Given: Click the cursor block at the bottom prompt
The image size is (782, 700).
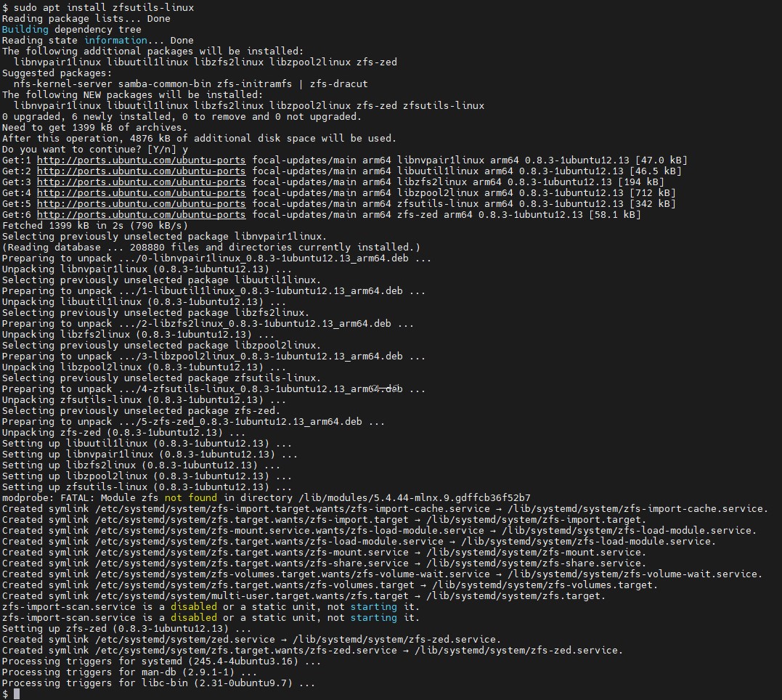Looking at the screenshot, I should (x=17, y=694).
